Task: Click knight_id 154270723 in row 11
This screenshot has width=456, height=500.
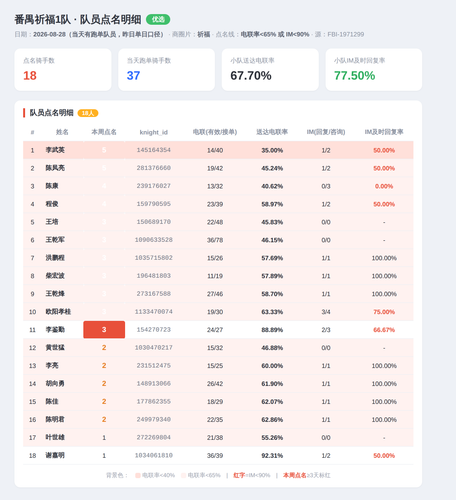Action: coord(154,330)
